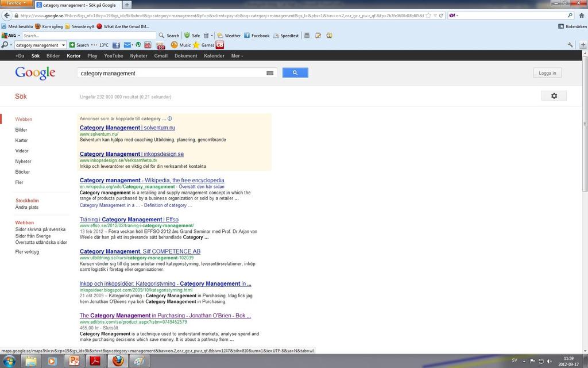Screen dimensions: 588x368
Task: Open the Wikipedia Category management result
Action: 152,180
